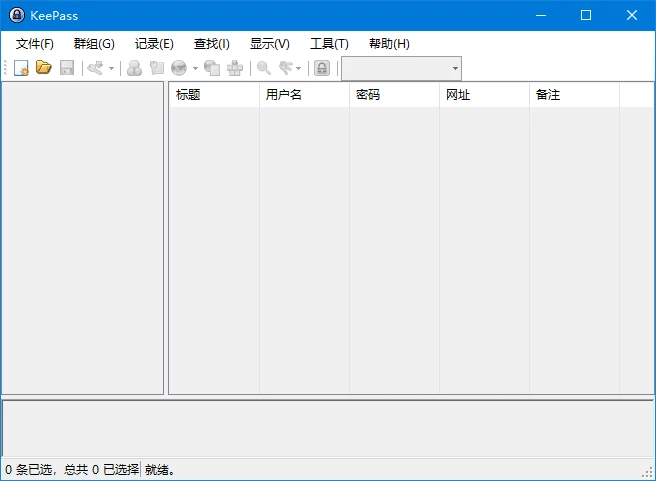Screen dimensions: 656x481
Task: Click the toolbar grip handle
Action: click(x=5, y=68)
